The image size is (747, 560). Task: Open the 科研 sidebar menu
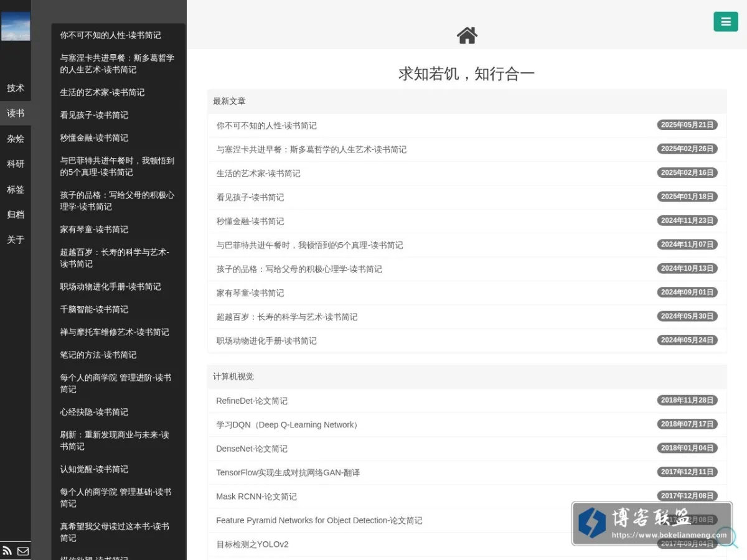16,164
